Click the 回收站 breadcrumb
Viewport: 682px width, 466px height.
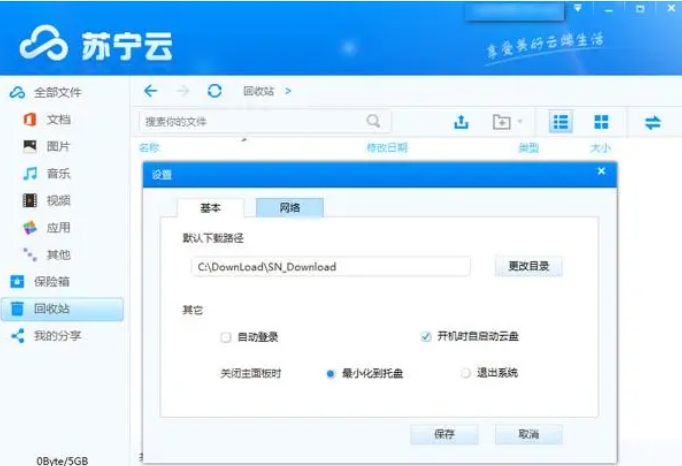tap(258, 91)
